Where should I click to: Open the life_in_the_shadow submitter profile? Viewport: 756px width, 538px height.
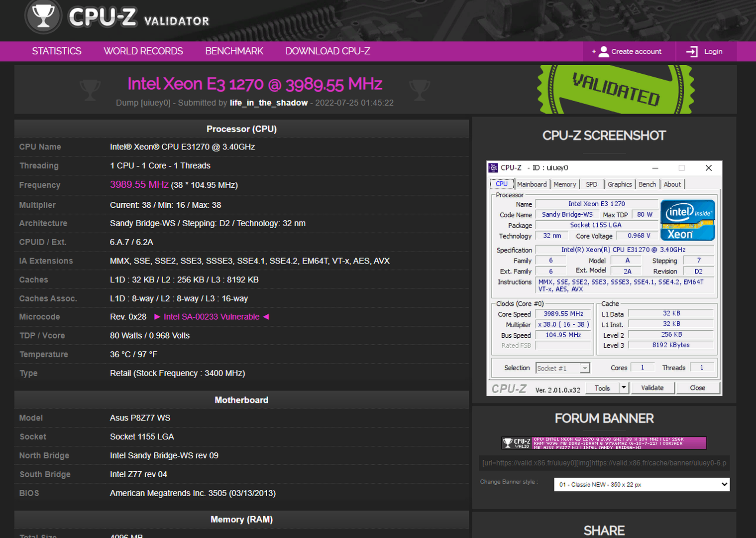[269, 103]
